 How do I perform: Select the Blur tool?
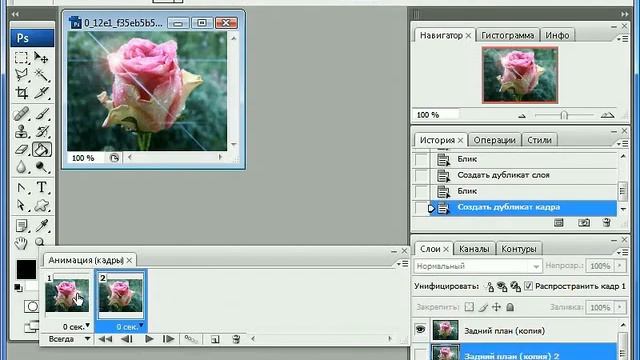[21, 167]
